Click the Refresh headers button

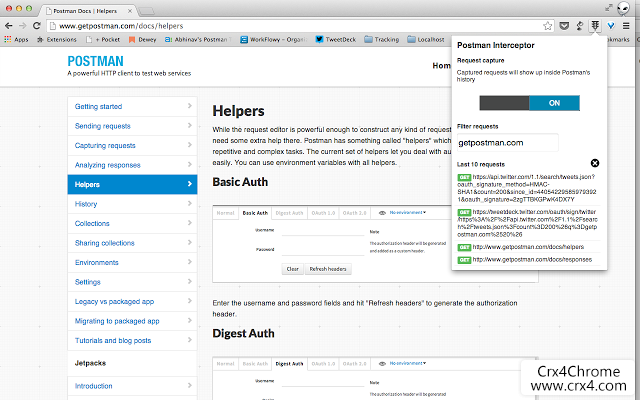coord(328,269)
